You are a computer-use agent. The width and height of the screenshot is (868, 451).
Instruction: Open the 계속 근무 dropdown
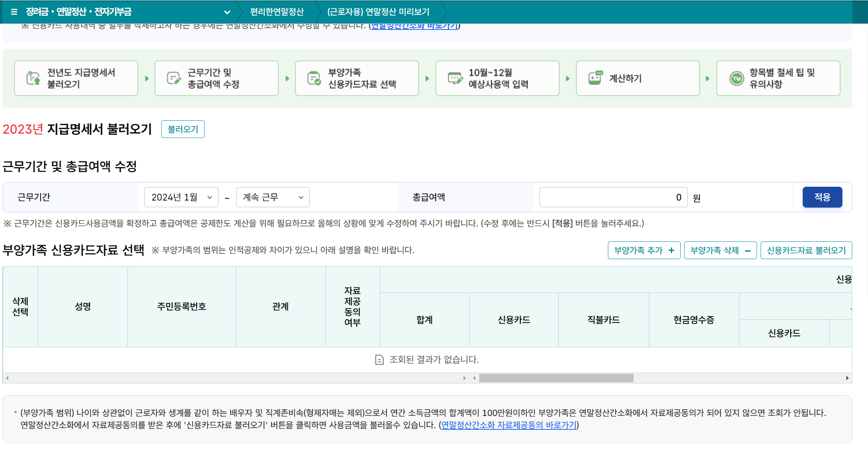pyautogui.click(x=272, y=197)
